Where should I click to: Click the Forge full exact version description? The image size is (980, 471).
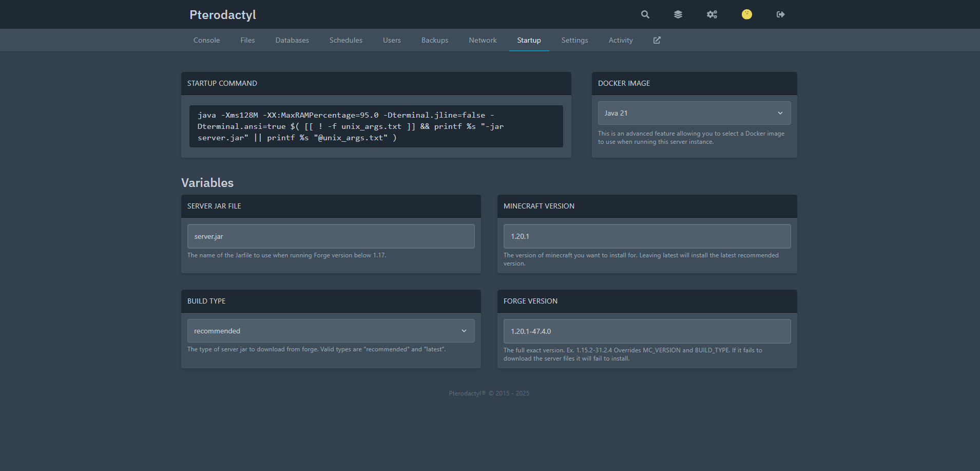click(x=632, y=354)
